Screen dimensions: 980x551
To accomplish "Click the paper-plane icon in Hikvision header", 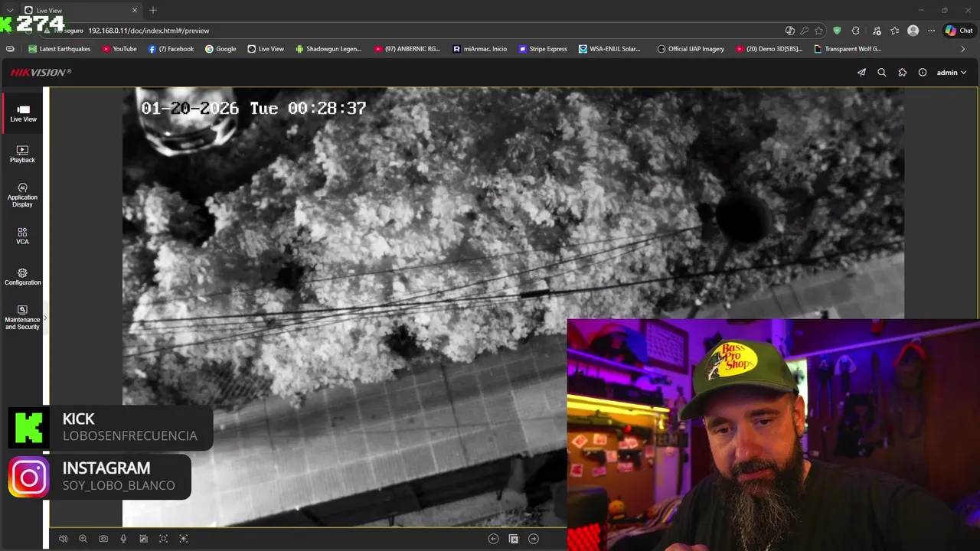I will click(861, 72).
